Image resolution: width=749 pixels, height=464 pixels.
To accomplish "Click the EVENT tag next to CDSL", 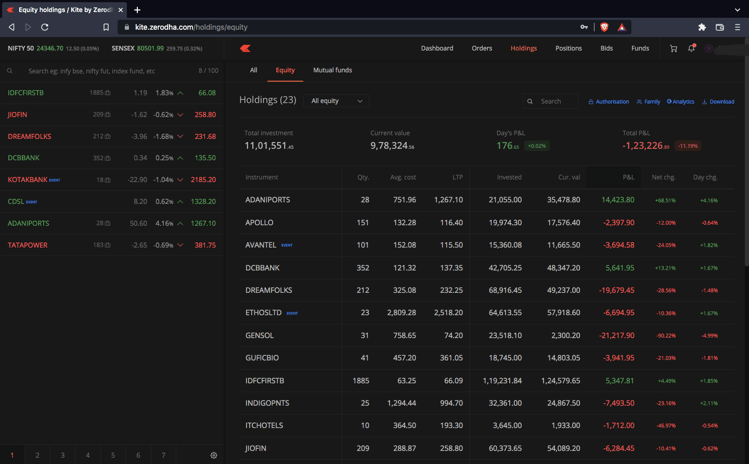I will pyautogui.click(x=32, y=202).
